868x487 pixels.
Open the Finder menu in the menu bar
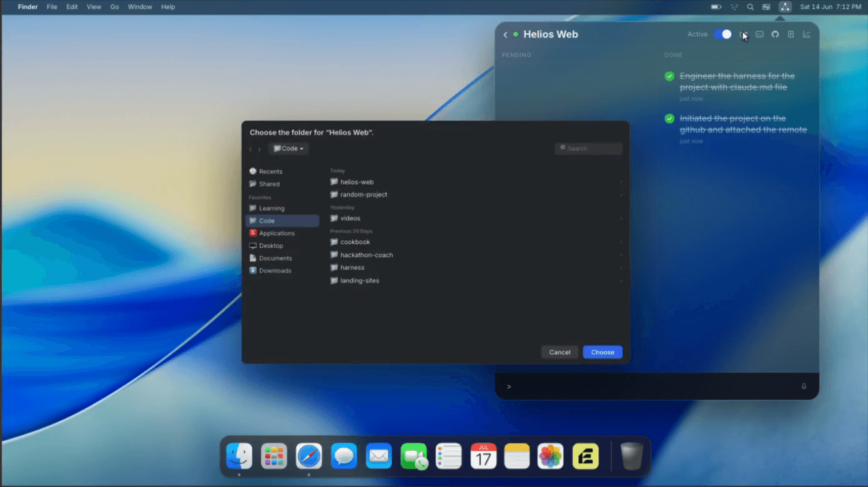(27, 7)
